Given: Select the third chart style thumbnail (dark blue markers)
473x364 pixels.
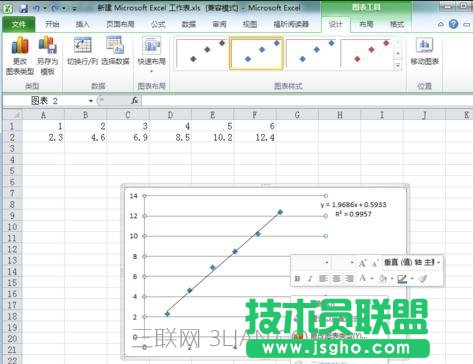Looking at the screenshot, I should pyautogui.click(x=311, y=54).
